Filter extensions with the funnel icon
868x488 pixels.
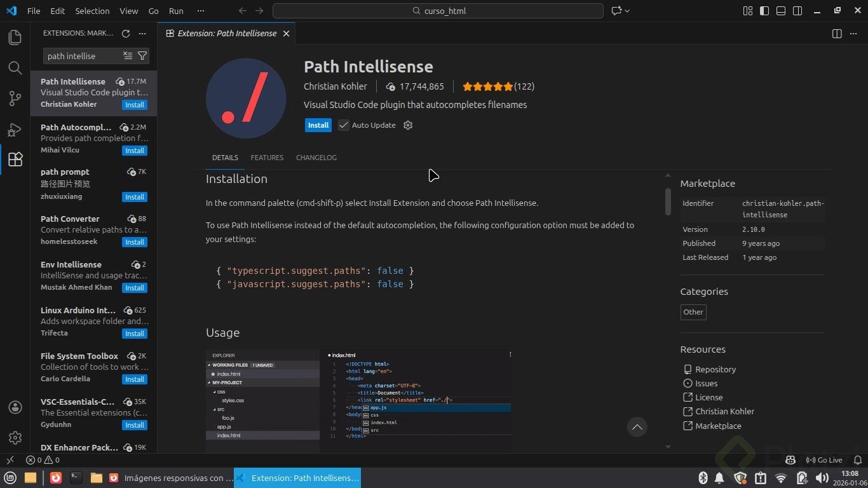coord(142,56)
